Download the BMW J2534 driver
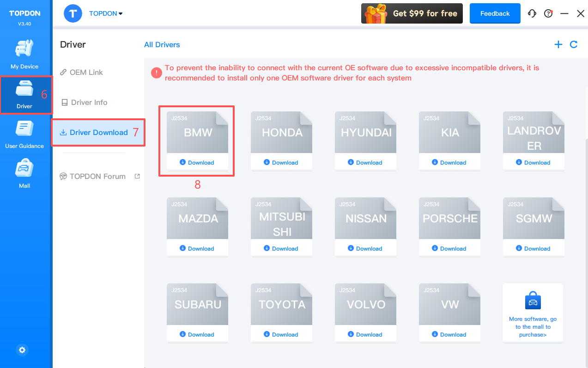The height and width of the screenshot is (368, 588). tap(197, 162)
